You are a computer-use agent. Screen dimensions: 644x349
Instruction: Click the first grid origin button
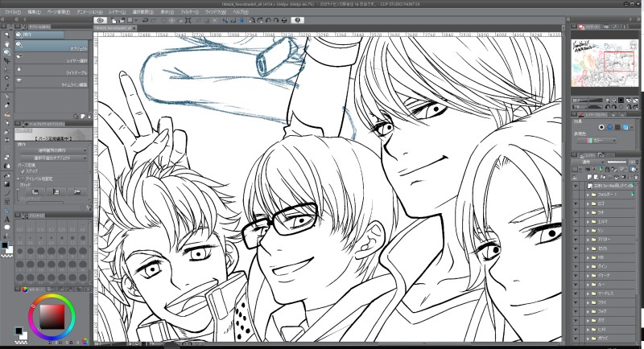[x=35, y=191]
